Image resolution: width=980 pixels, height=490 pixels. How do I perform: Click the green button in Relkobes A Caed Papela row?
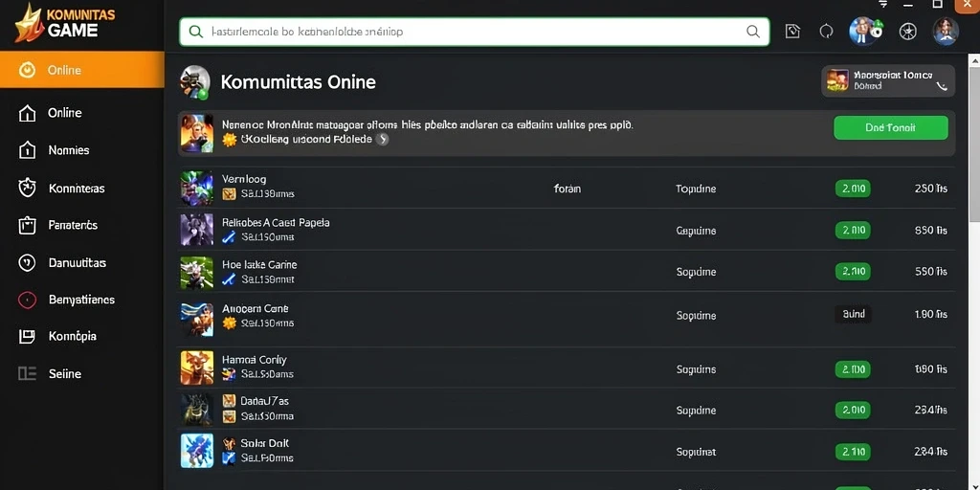pyautogui.click(x=853, y=231)
